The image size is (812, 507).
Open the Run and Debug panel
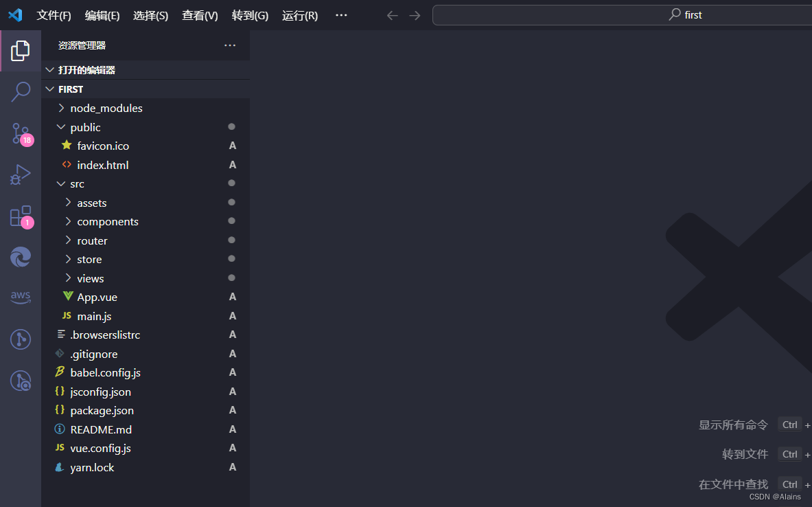point(20,174)
